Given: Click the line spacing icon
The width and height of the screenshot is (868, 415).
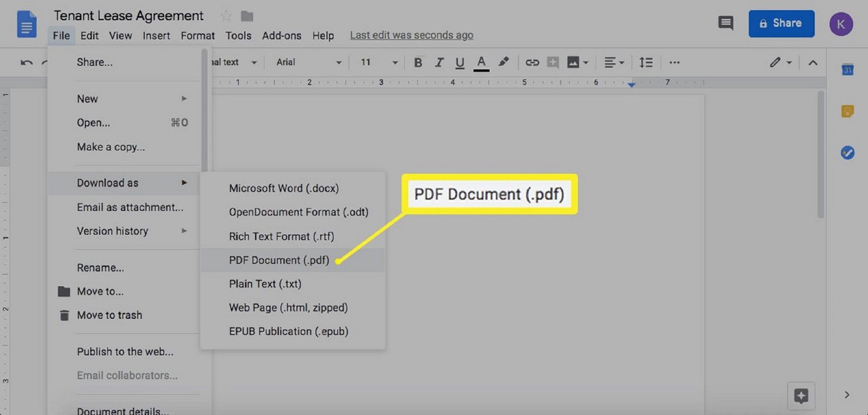Looking at the screenshot, I should [646, 62].
